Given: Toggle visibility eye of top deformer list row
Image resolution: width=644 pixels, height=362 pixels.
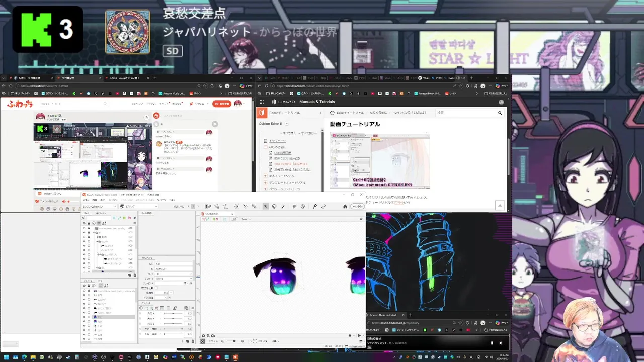Looking at the screenshot, I should pyautogui.click(x=84, y=291).
